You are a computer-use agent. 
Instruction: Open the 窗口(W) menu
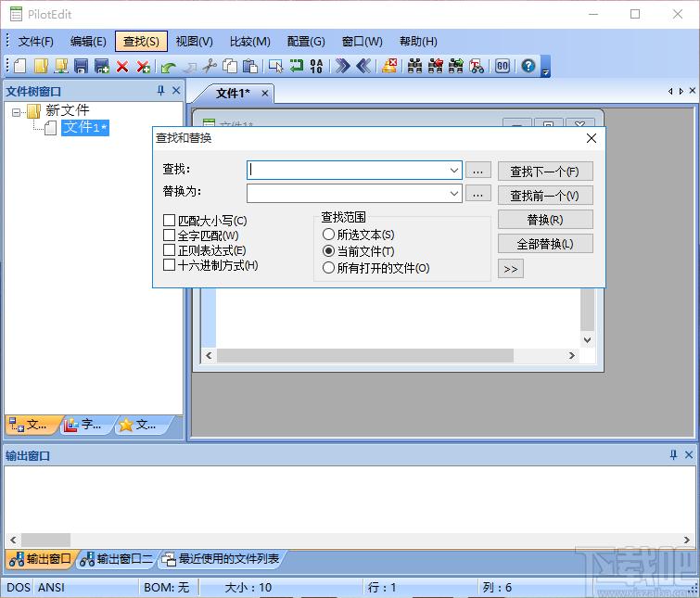pyautogui.click(x=363, y=42)
